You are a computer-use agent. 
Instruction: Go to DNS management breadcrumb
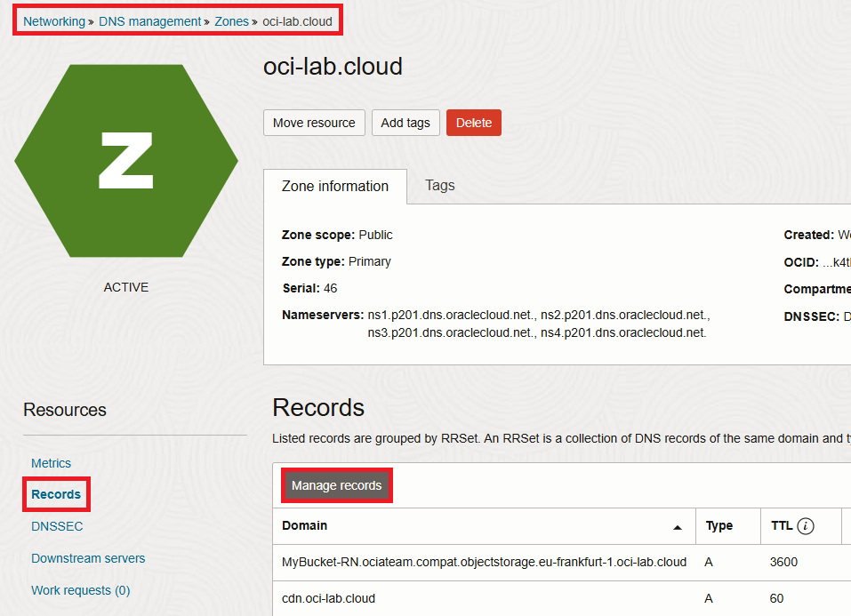(x=149, y=21)
